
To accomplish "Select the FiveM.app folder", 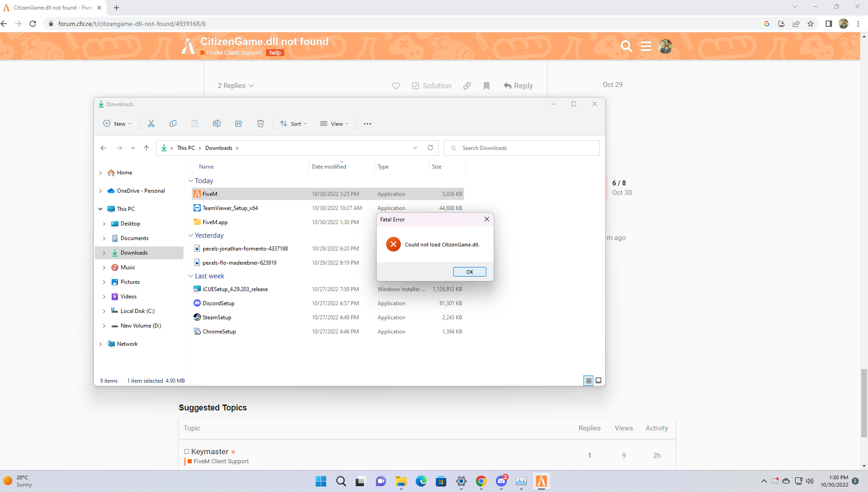I will [215, 222].
